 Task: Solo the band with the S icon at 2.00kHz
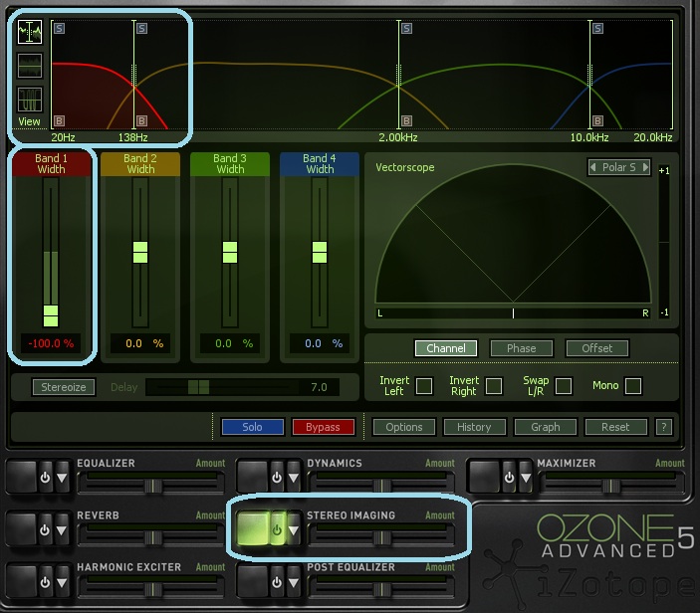[406, 29]
